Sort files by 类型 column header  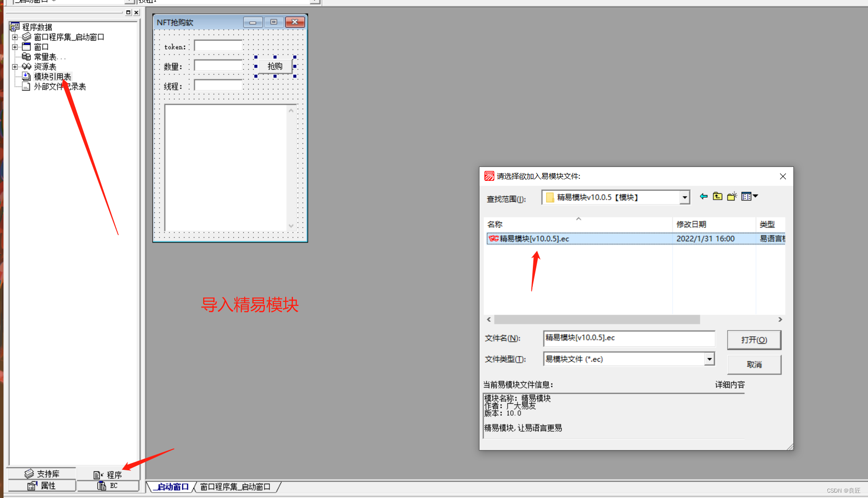coord(770,224)
